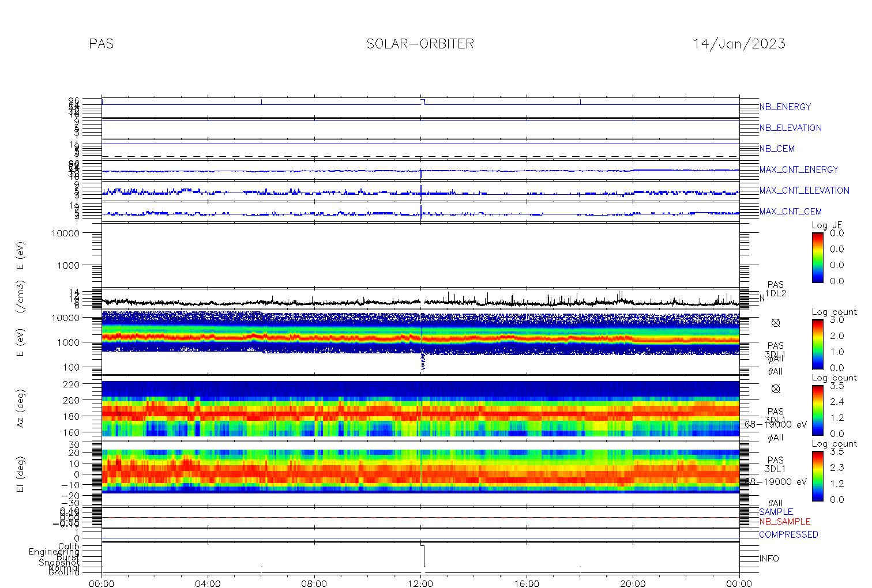Screen dimensions: 872x588
Task: Click the PAS heading at top left
Action: 102,44
